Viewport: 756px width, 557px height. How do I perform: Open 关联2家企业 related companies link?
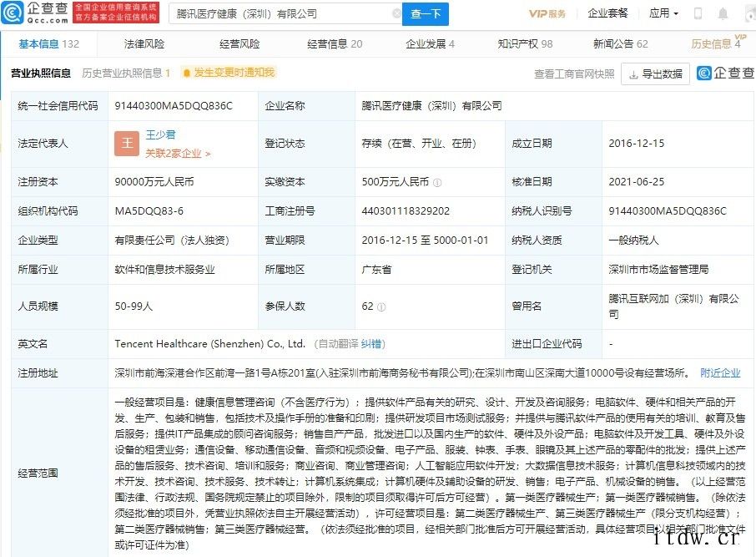click(178, 154)
